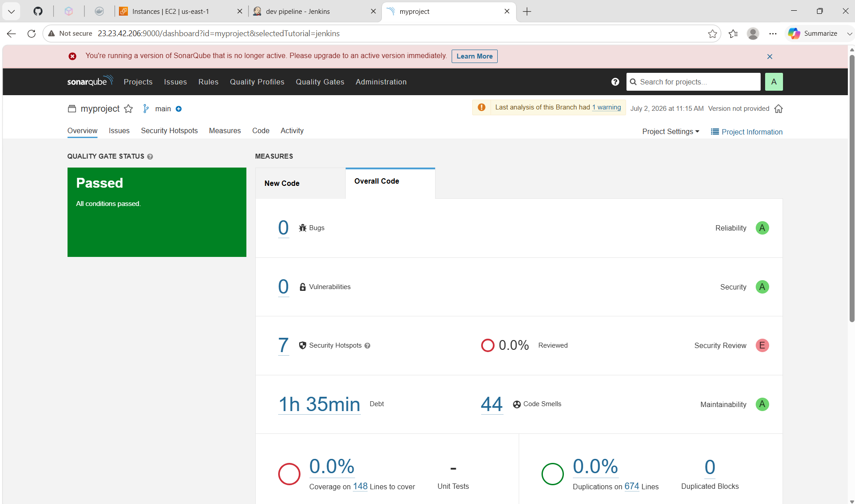Select the project Issues tab
The image size is (855, 504).
click(x=119, y=130)
